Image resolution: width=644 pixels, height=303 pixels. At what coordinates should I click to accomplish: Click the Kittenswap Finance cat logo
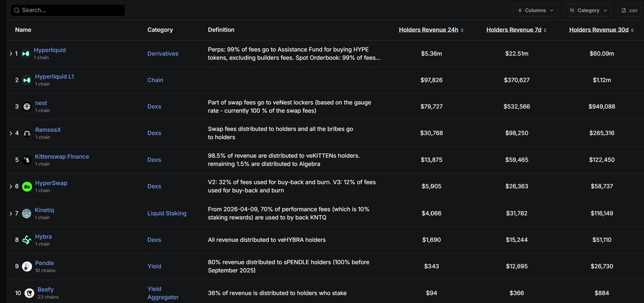click(26, 160)
